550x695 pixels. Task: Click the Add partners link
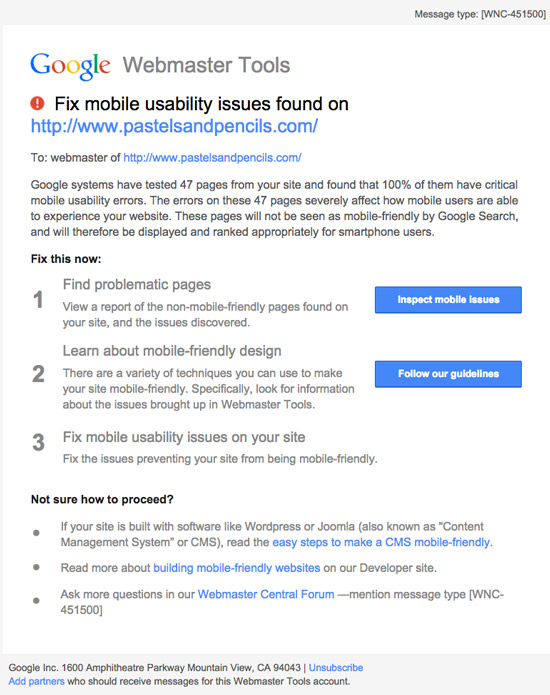[36, 681]
